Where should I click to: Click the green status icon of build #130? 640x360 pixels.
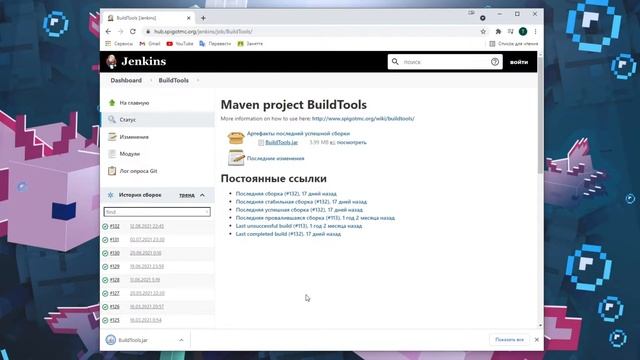click(x=105, y=253)
